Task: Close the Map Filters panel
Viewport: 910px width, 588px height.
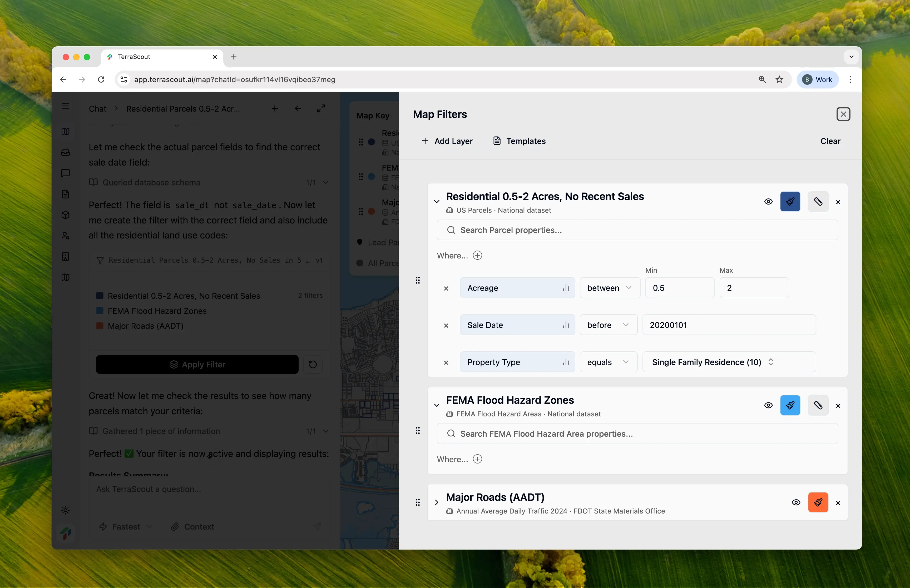Action: (x=843, y=114)
